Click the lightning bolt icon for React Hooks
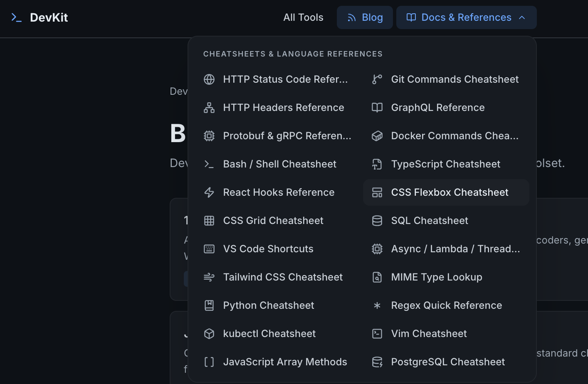 click(209, 192)
